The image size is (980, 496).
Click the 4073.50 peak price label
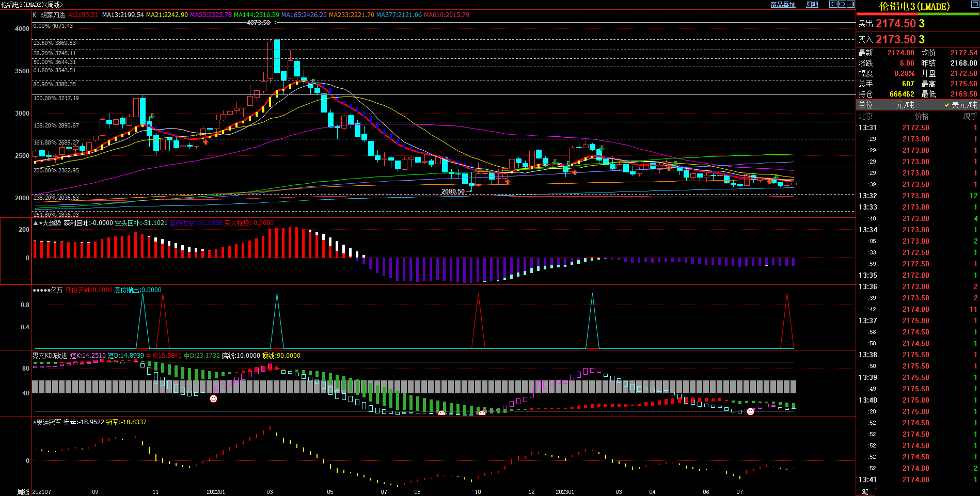tap(258, 23)
